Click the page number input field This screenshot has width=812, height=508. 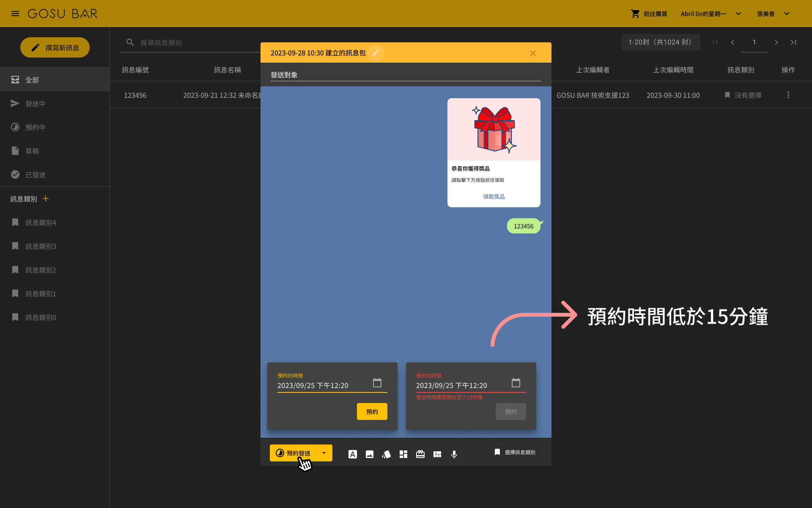coord(754,42)
